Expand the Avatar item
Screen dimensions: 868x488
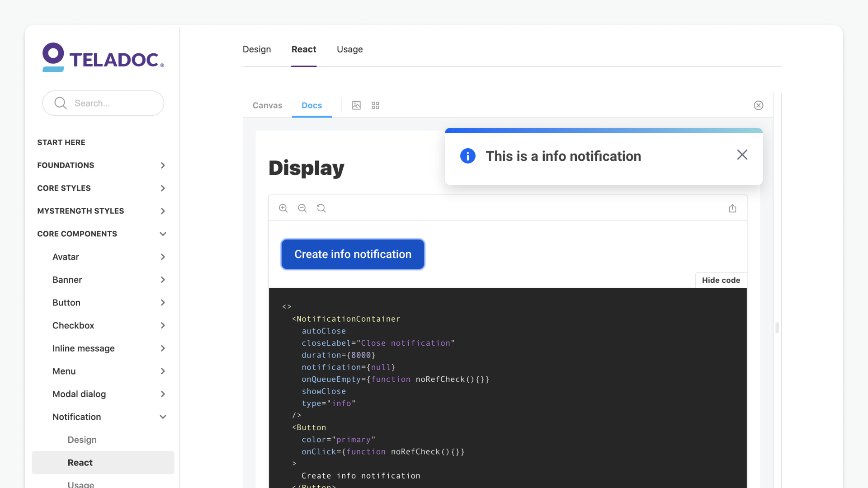(x=163, y=257)
